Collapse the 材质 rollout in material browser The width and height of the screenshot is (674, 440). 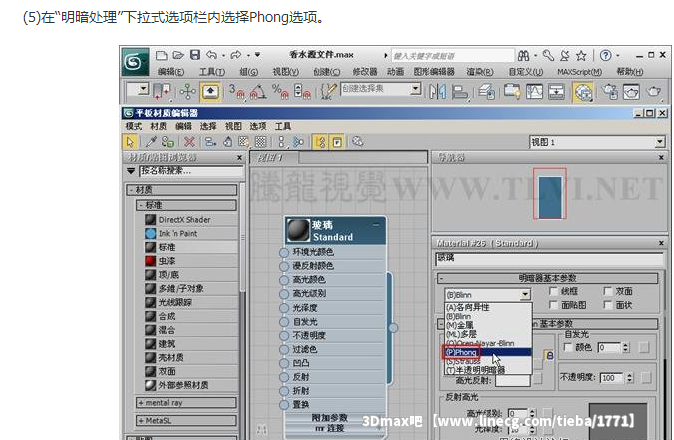tap(131, 190)
